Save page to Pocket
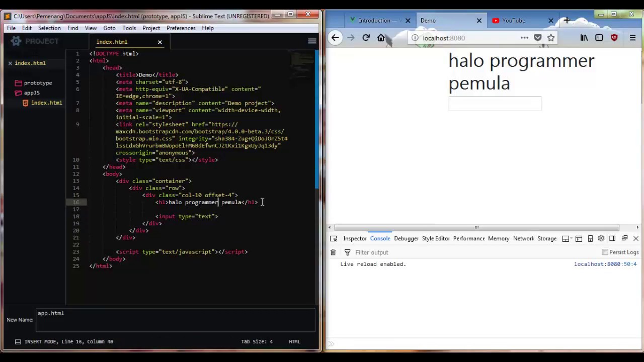The height and width of the screenshot is (362, 644). click(x=537, y=38)
